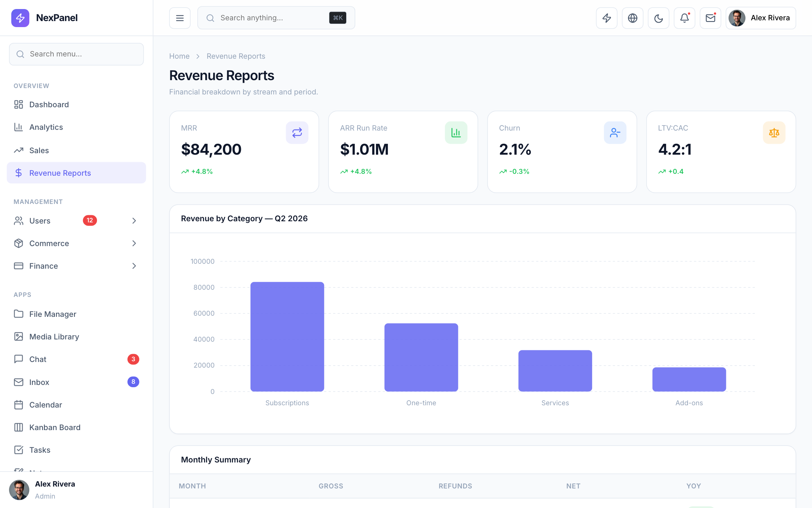Click the NexPanel lightning logo icon
The height and width of the screenshot is (508, 812).
[x=20, y=18]
